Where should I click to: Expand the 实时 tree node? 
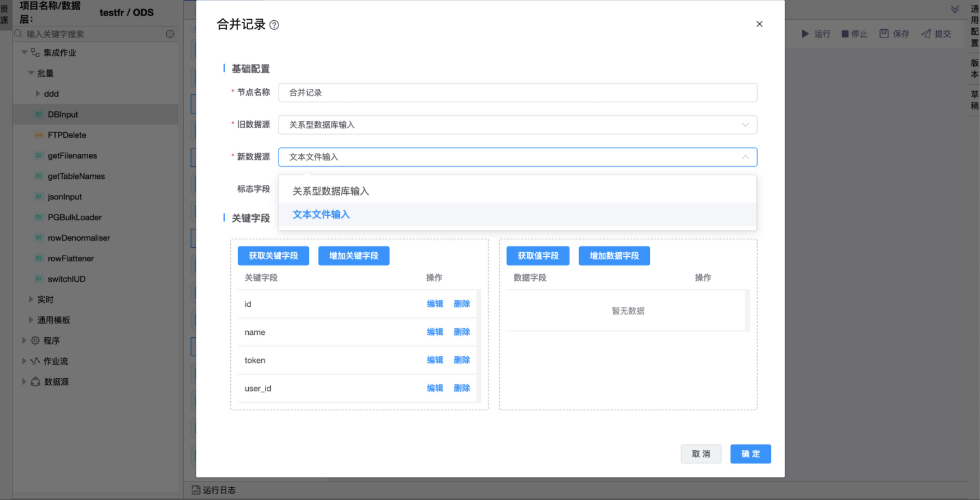[x=31, y=299]
